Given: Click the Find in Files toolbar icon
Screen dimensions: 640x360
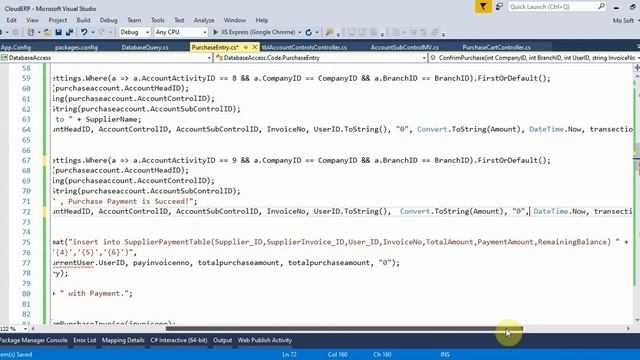Looking at the screenshot, I should (329, 32).
